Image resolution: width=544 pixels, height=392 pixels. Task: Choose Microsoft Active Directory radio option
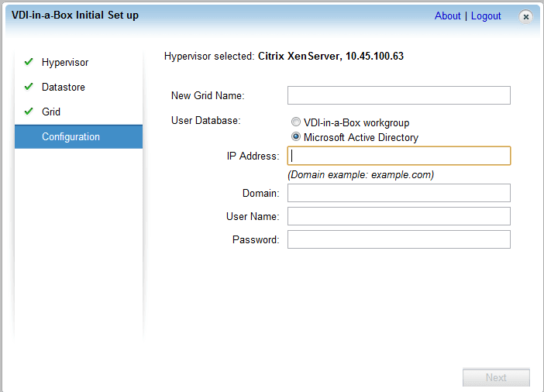[x=295, y=136]
